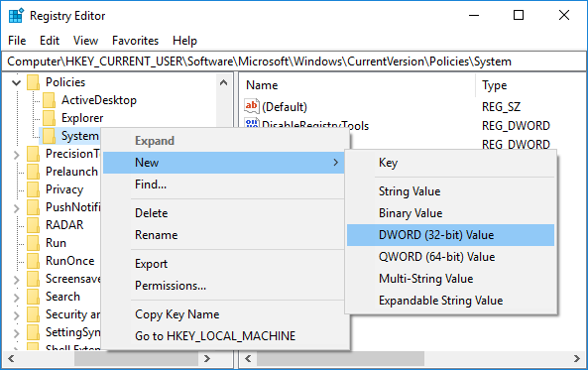Expand the Search key node
Viewport: 588px width, 370px height.
pyautogui.click(x=16, y=298)
